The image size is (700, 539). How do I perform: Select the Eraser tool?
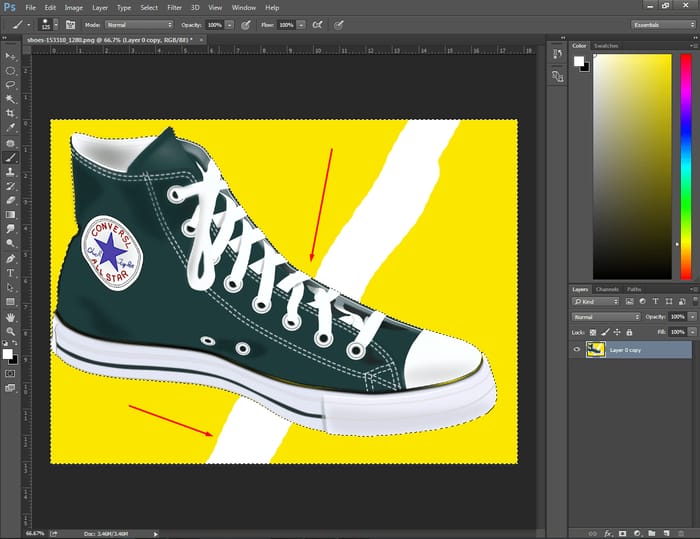[x=10, y=201]
